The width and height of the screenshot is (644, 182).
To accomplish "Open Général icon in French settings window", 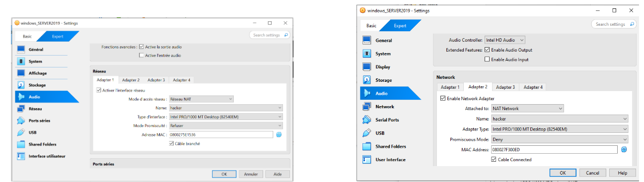I will tap(21, 50).
